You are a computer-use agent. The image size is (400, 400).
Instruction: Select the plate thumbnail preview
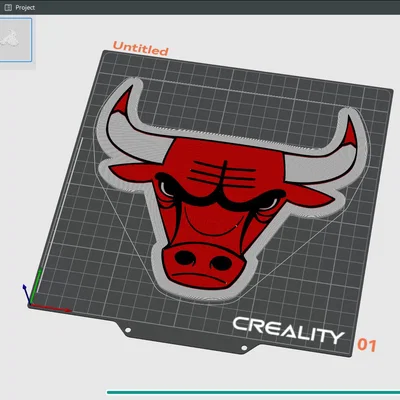pyautogui.click(x=16, y=40)
